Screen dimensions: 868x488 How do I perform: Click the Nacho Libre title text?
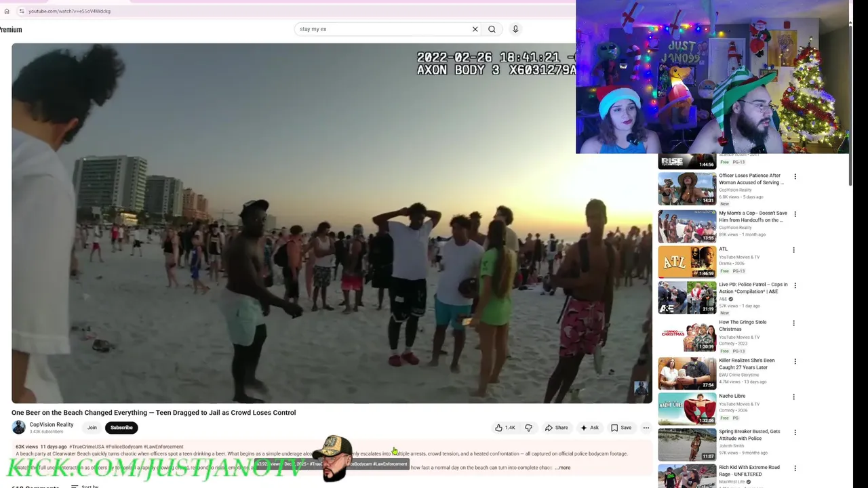pyautogui.click(x=732, y=396)
